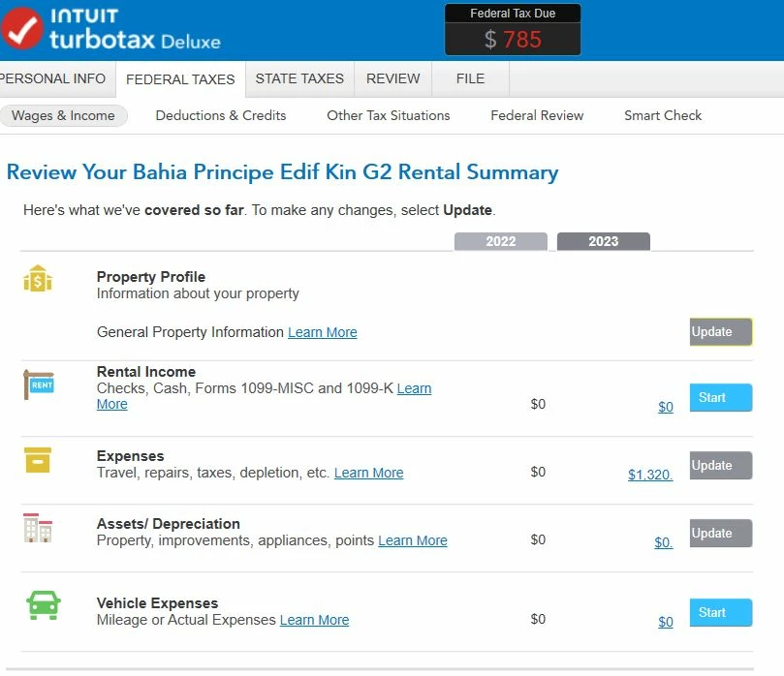The width and height of the screenshot is (784, 676).
Task: Open the Federal Review section
Action: [537, 115]
